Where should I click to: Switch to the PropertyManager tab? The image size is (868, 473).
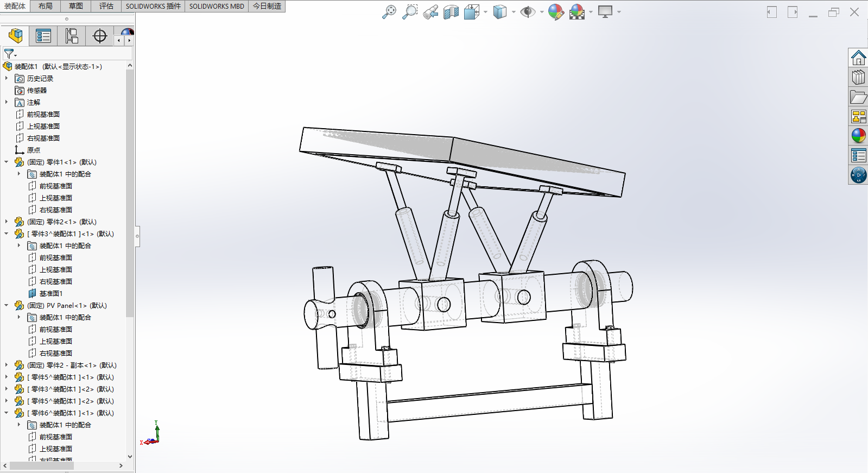[43, 36]
